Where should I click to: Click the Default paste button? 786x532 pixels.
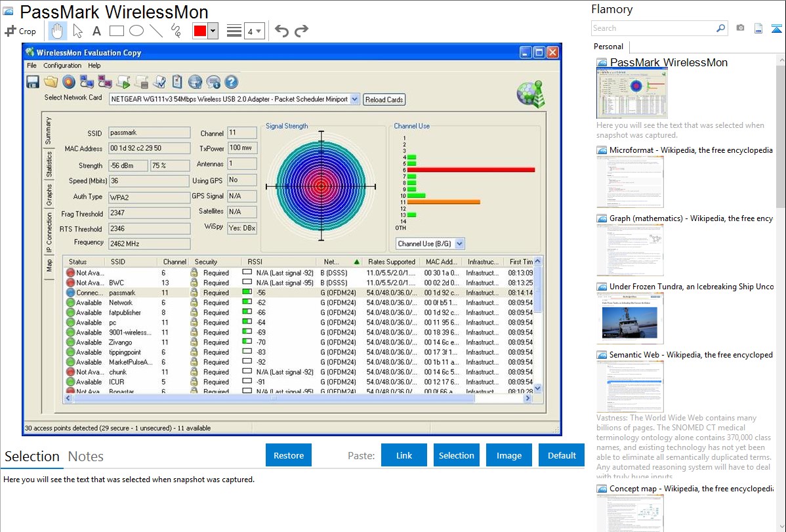point(562,455)
